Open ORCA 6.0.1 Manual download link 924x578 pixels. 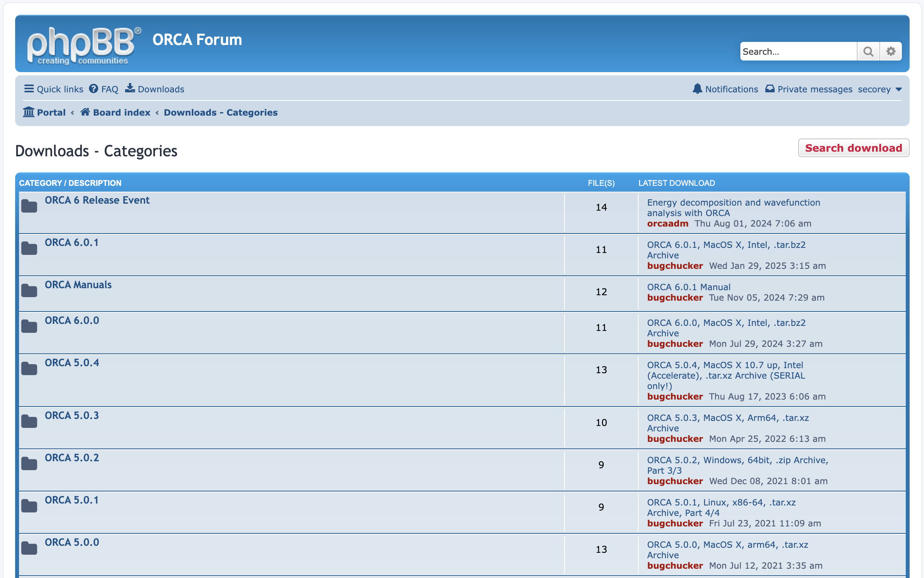[688, 287]
